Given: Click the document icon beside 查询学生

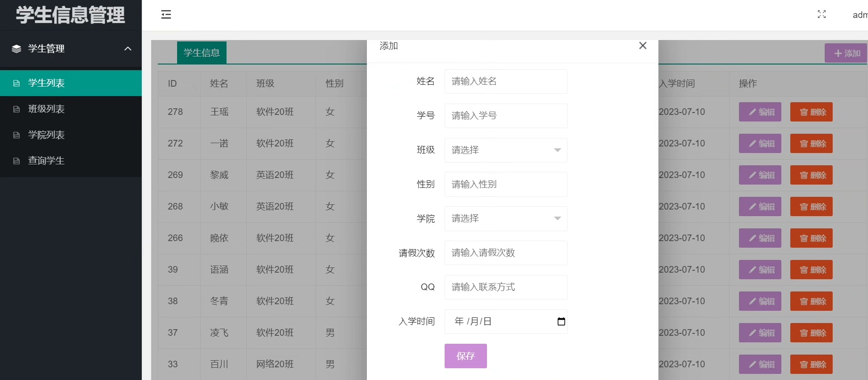Looking at the screenshot, I should [x=16, y=161].
